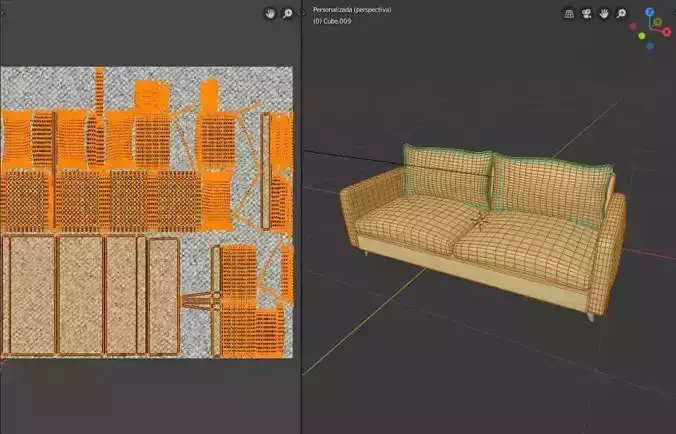
Task: Switch to camera view in 3D viewport
Action: tap(586, 14)
